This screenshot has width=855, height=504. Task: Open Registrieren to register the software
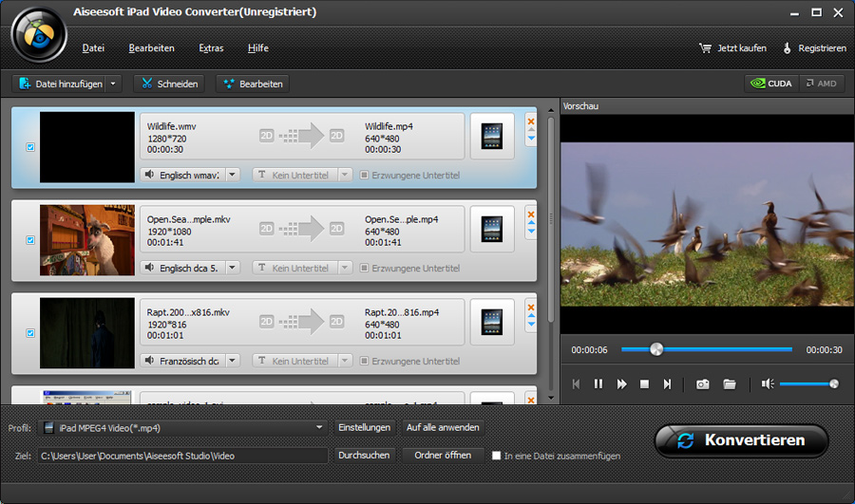click(x=815, y=48)
